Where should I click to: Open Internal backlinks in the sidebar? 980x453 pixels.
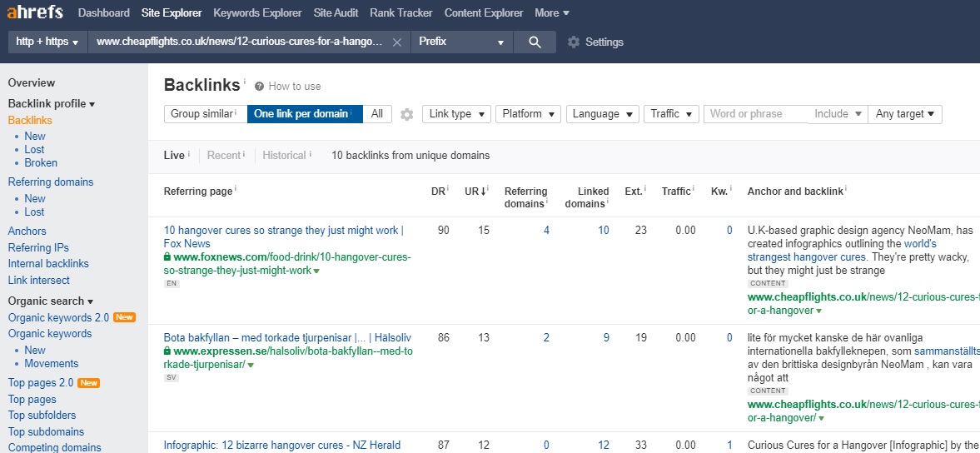pyautogui.click(x=48, y=264)
